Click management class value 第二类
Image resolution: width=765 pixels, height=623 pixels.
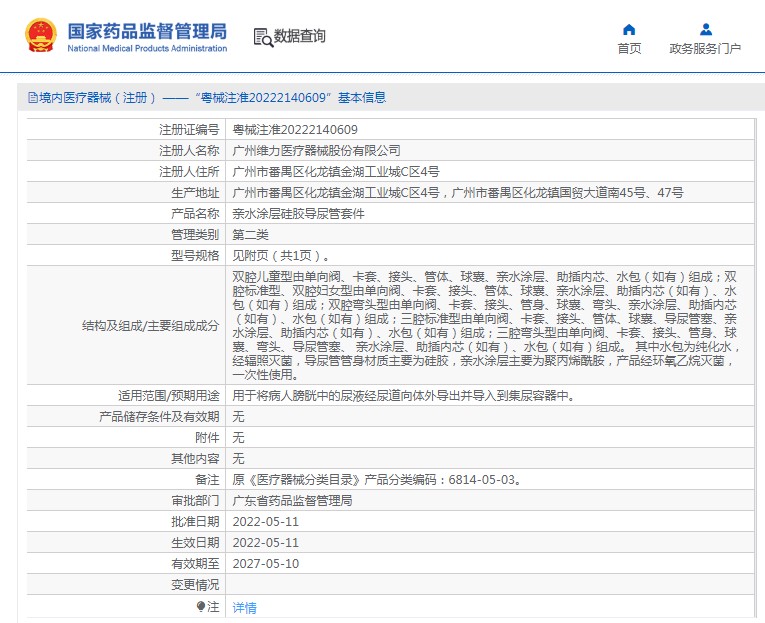pyautogui.click(x=250, y=235)
